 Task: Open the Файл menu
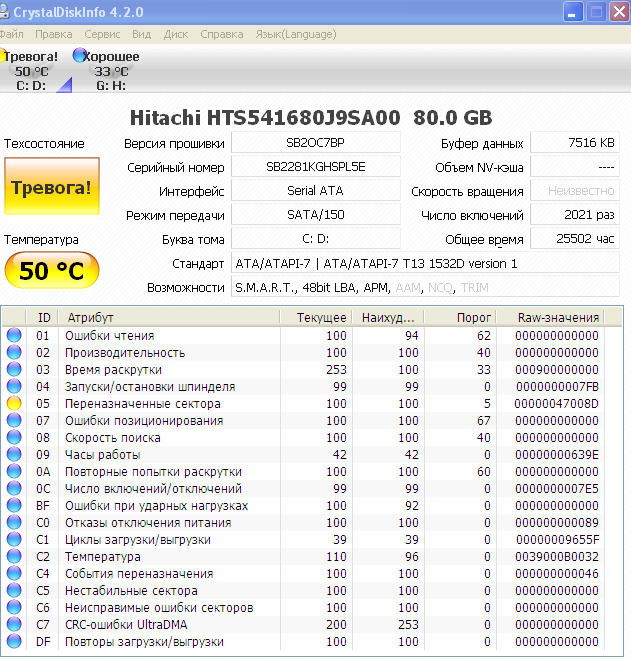tap(11, 34)
